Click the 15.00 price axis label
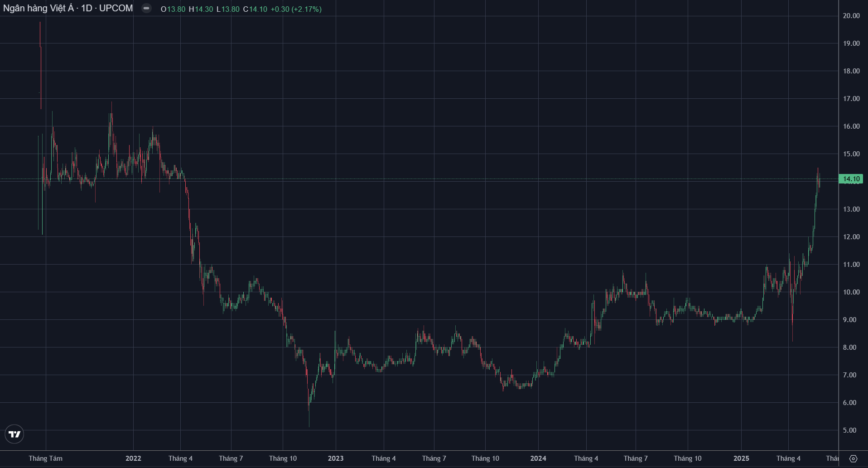This screenshot has height=468, width=868. point(851,154)
